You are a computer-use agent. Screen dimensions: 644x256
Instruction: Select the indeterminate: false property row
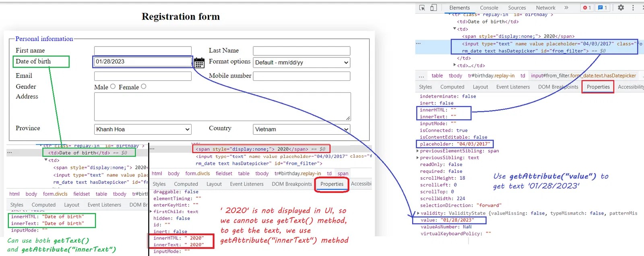[x=448, y=96]
